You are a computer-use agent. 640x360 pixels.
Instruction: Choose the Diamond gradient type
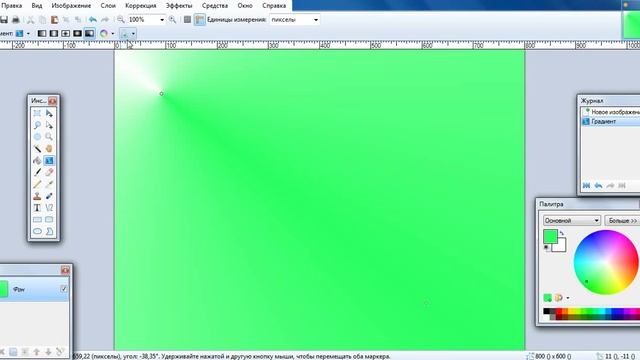[65, 33]
